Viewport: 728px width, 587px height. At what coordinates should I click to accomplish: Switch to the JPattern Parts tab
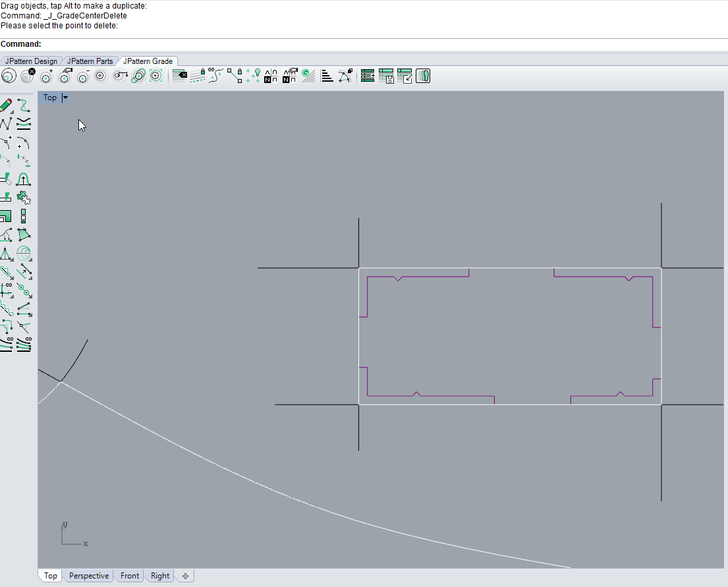(x=90, y=61)
